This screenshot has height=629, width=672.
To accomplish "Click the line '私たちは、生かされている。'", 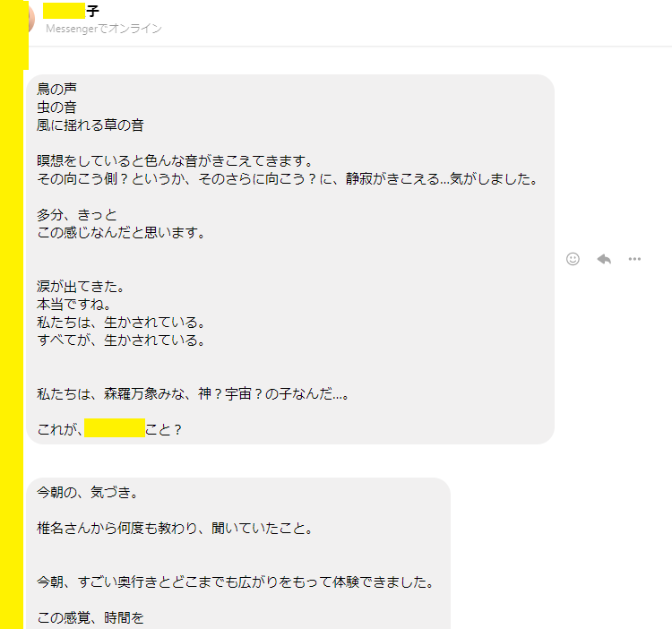I will 121,323.
